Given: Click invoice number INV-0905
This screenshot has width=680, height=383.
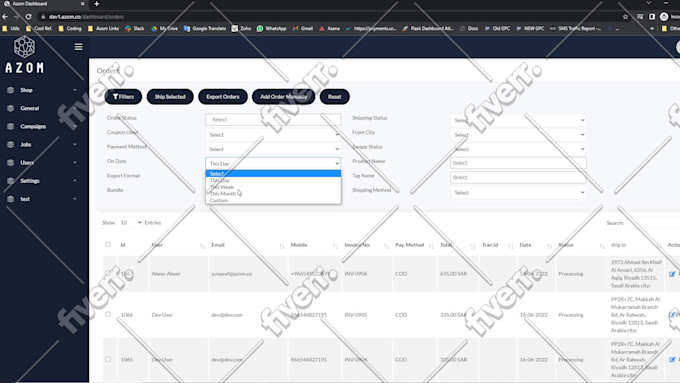Looking at the screenshot, I should pos(356,315).
